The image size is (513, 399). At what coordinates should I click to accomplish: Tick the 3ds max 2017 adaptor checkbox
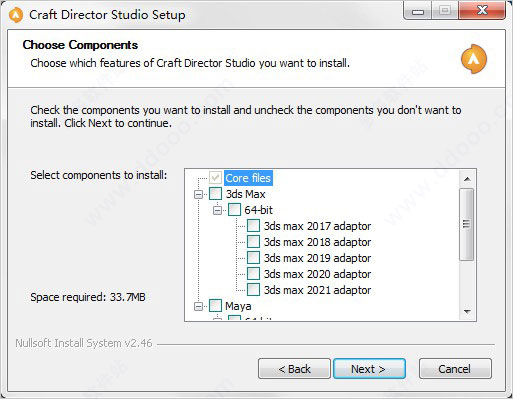point(253,226)
